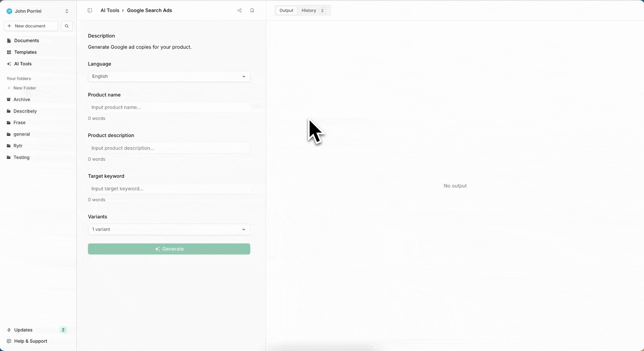Click the AI Tools sparkle icon
Image resolution: width=644 pixels, height=351 pixels.
[9, 64]
